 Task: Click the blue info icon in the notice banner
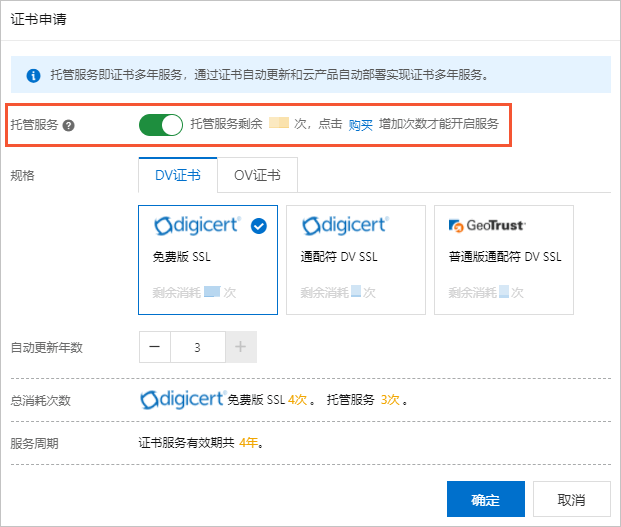tap(33, 75)
